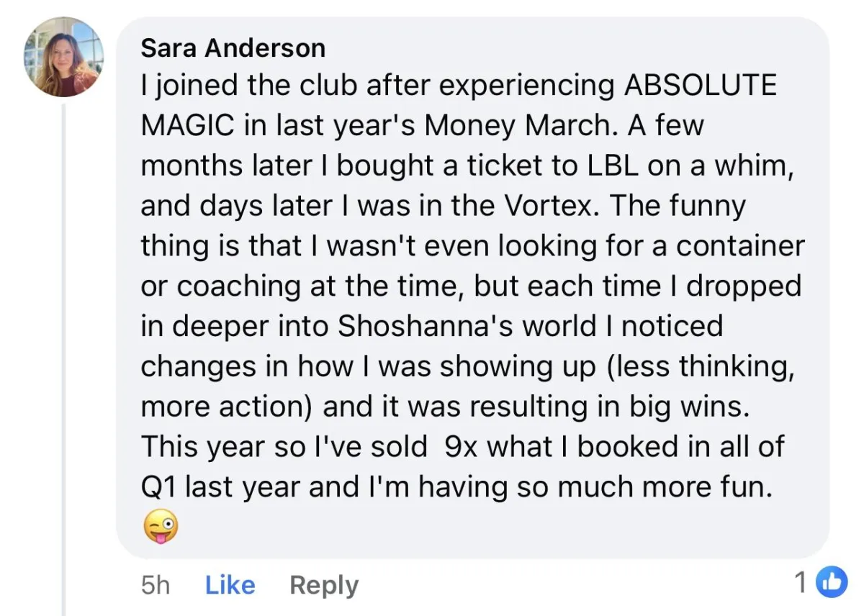
Task: Click the blue thumbs-up reaction icon
Action: point(831,582)
